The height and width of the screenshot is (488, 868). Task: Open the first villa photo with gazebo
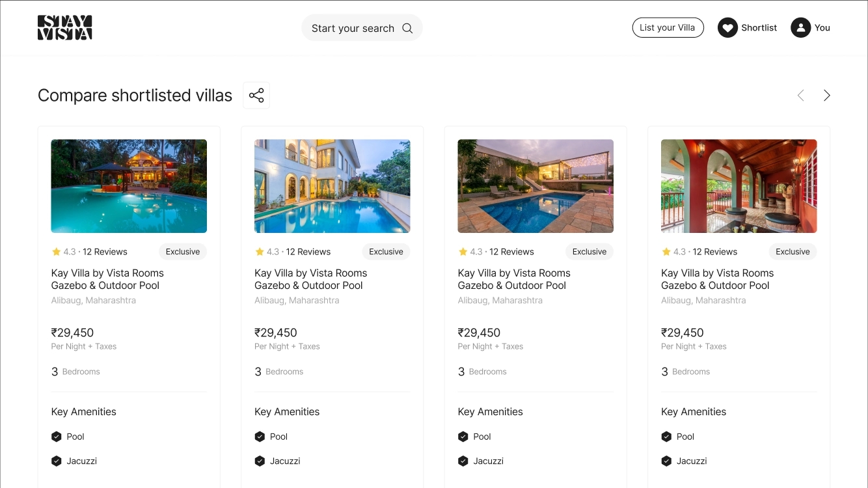129,186
